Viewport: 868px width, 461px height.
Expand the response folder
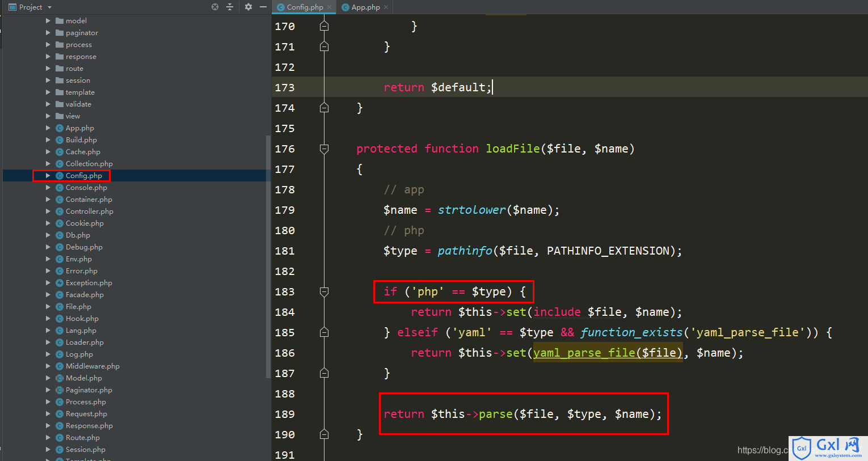48,57
